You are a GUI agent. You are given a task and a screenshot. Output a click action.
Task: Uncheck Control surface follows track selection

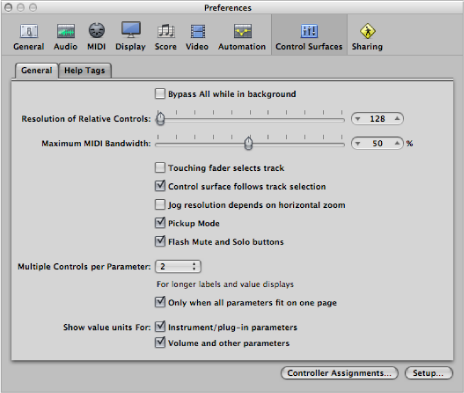pyautogui.click(x=160, y=186)
